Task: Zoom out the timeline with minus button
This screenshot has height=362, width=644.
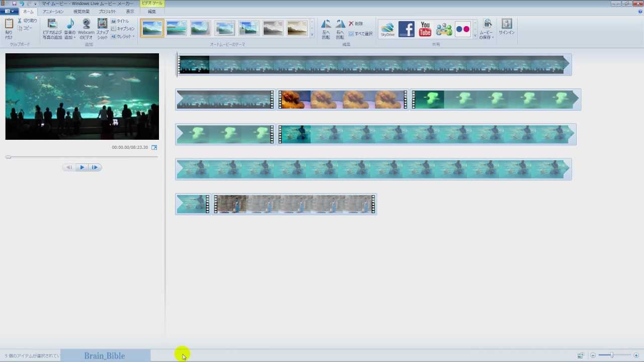Action: 593,355
